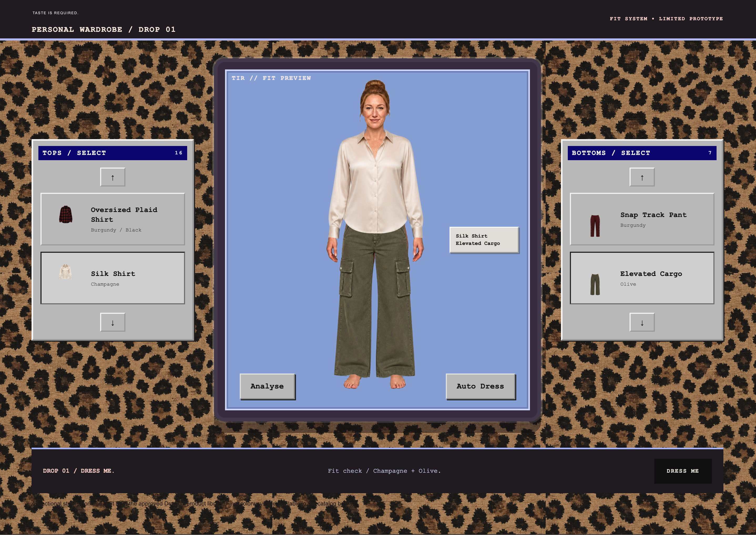
Task: Click the Burgundy / Black colorway text
Action: coord(116,230)
